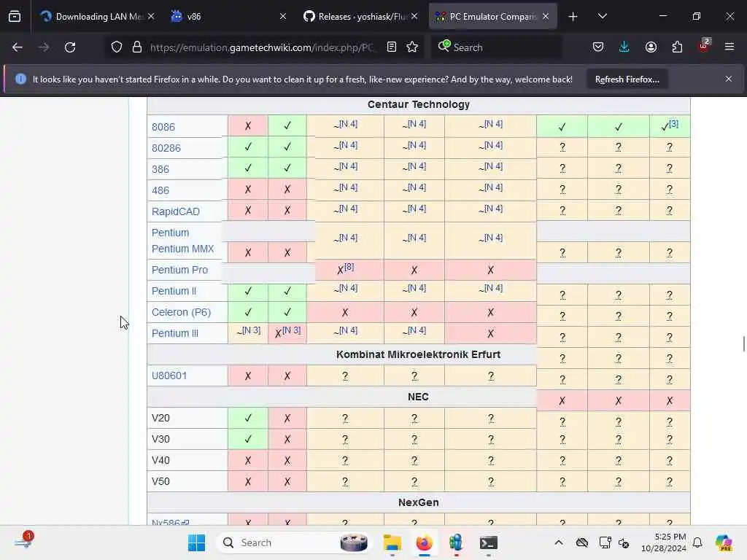The width and height of the screenshot is (747, 560).
Task: Close the Downloading LAN Messenger tab
Action: (x=151, y=17)
